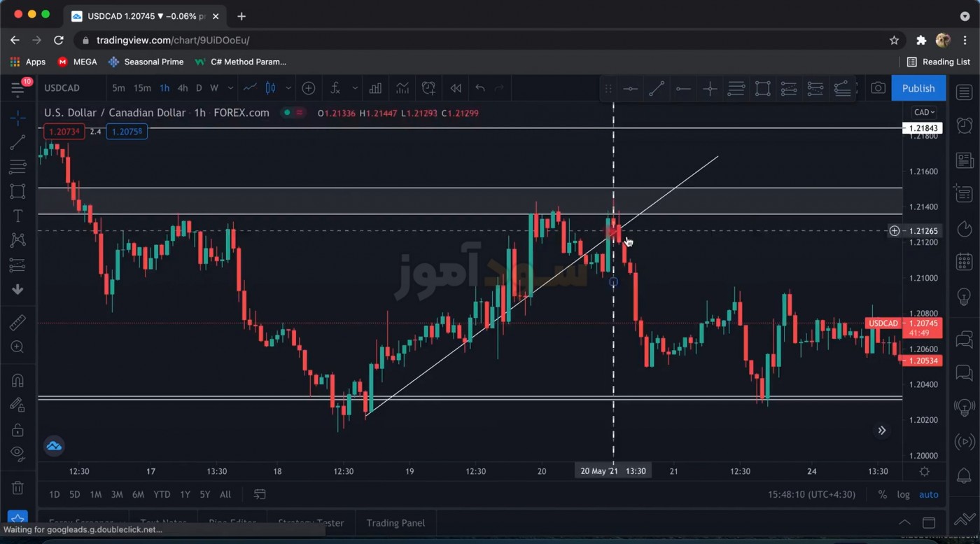Switch chart style to line
Image resolution: width=980 pixels, height=544 pixels.
pos(250,88)
